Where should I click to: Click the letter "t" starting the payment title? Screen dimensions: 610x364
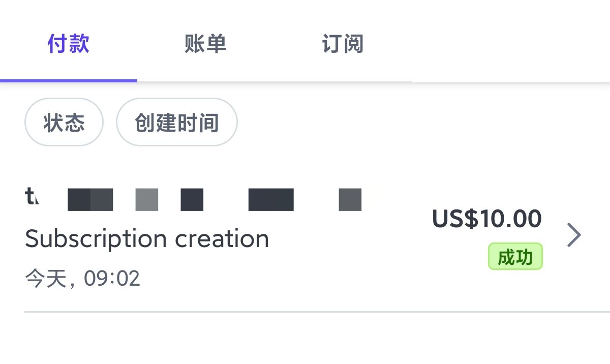point(29,197)
